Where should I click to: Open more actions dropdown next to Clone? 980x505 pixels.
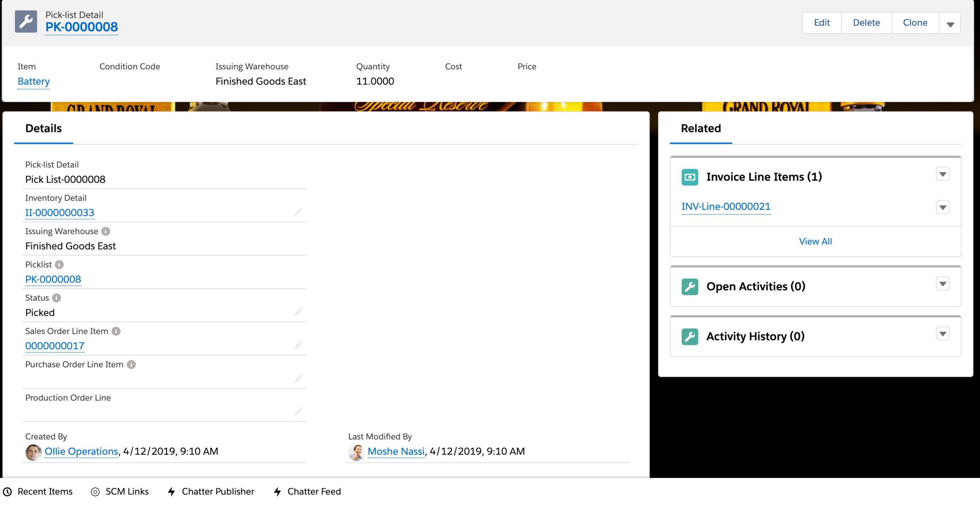(x=950, y=24)
